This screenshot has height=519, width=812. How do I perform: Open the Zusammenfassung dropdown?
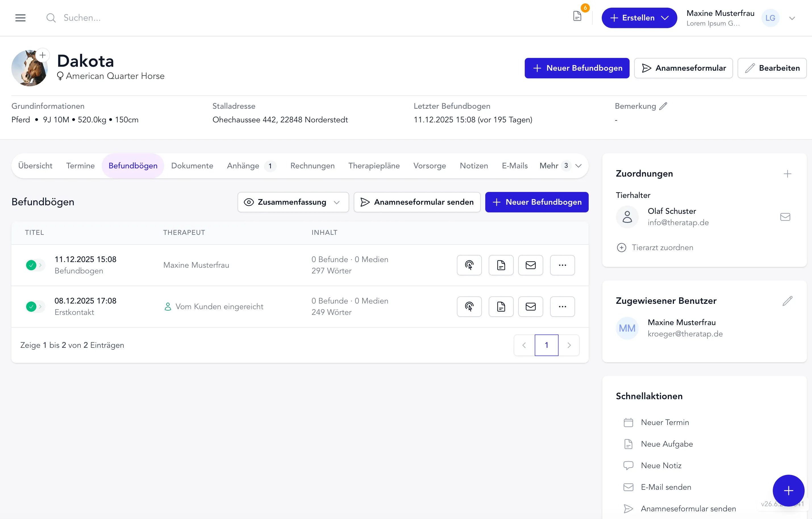(x=293, y=202)
